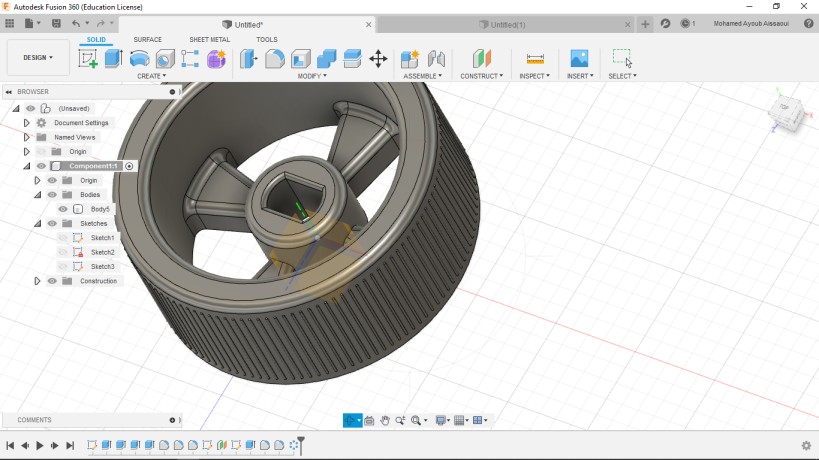Toggle visibility of Component1:1
Image resolution: width=819 pixels, height=460 pixels.
click(x=41, y=166)
